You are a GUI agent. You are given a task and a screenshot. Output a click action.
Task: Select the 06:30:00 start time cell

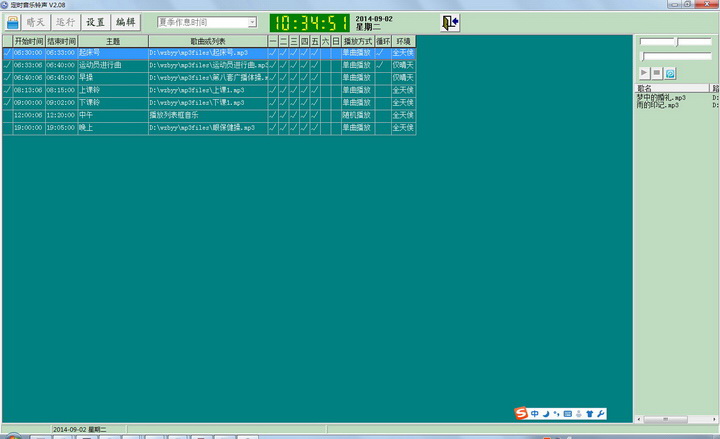[x=29, y=53]
